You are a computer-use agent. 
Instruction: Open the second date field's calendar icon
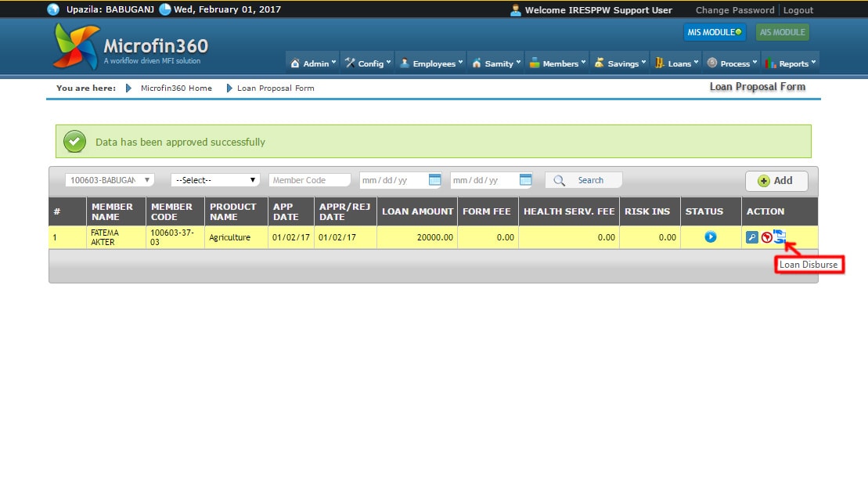[525, 180]
